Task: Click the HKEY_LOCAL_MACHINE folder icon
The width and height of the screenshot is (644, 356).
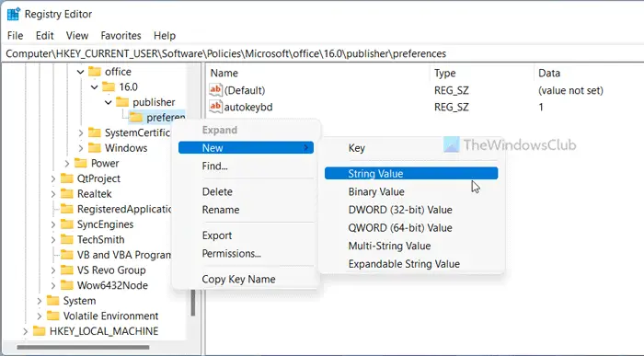Action: 39,331
